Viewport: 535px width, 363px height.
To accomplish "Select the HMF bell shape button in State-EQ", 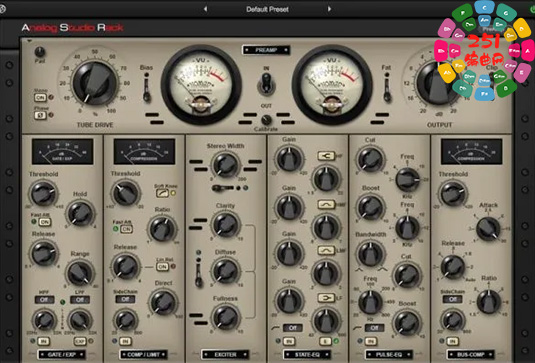I will click(326, 204).
